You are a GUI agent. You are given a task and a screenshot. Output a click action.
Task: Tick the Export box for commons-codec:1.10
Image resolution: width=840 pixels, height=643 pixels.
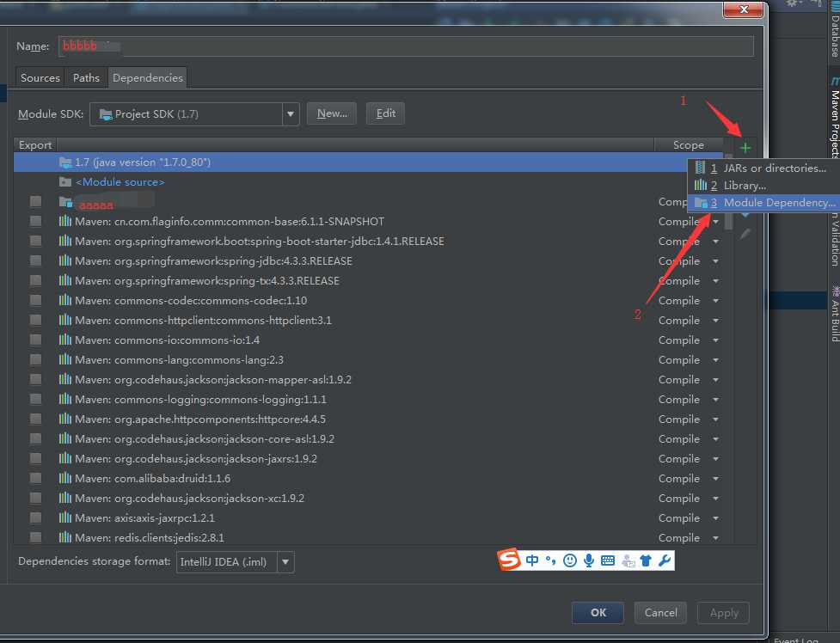point(36,301)
